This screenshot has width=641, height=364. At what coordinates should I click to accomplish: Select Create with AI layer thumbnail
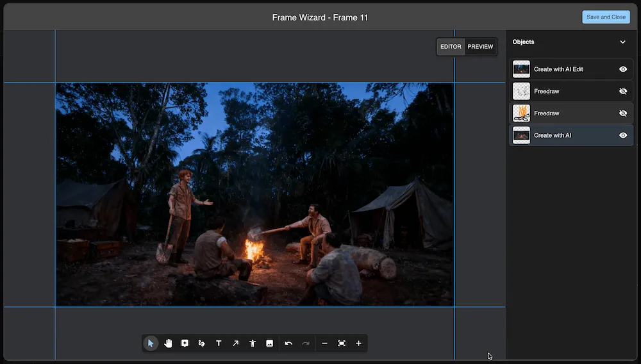[x=521, y=136]
